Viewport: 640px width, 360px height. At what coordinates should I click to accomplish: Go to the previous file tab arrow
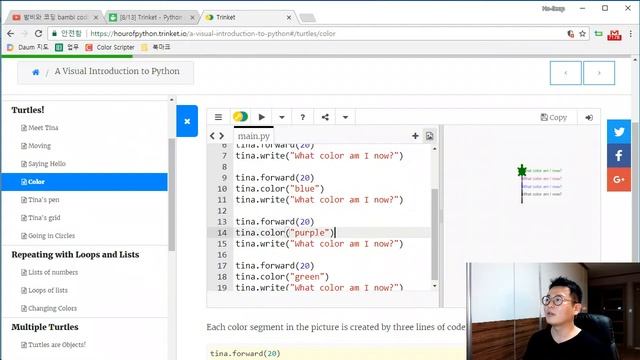212,136
